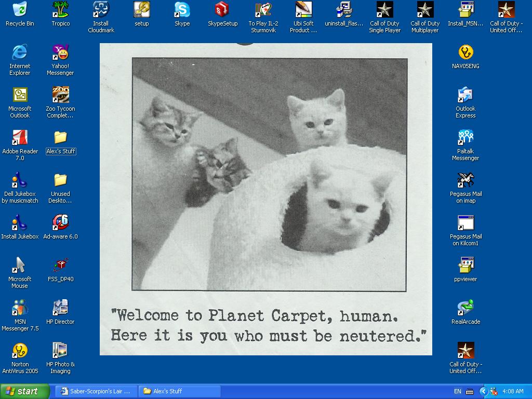Screen dimensions: 532x399
Task: Select the EN language indicator
Action: pyautogui.click(x=458, y=391)
